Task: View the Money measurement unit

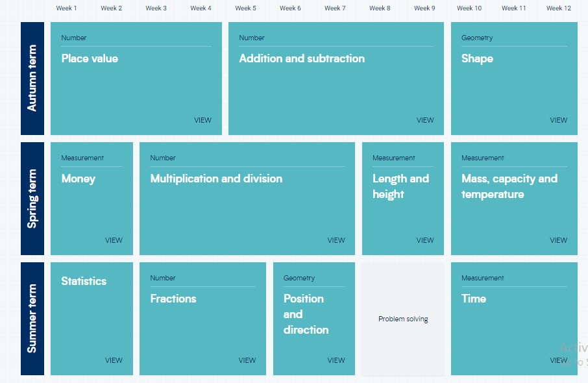Action: pyautogui.click(x=114, y=240)
